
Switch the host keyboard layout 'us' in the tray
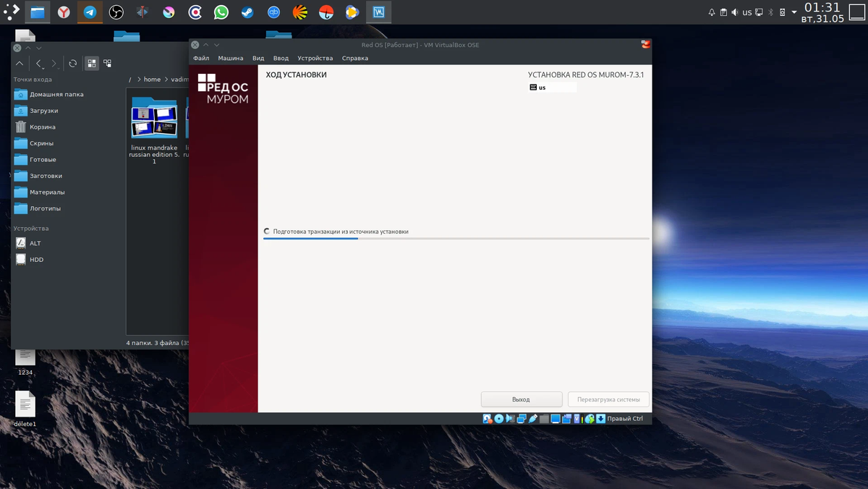[747, 12]
